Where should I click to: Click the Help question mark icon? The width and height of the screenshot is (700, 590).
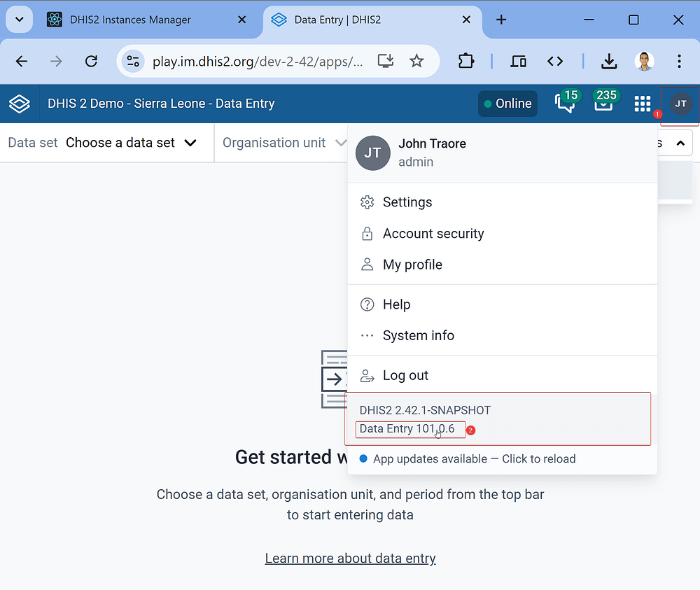[x=367, y=304]
